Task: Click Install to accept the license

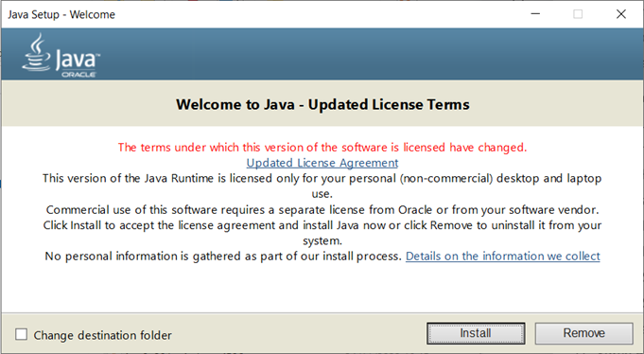Action: point(476,333)
